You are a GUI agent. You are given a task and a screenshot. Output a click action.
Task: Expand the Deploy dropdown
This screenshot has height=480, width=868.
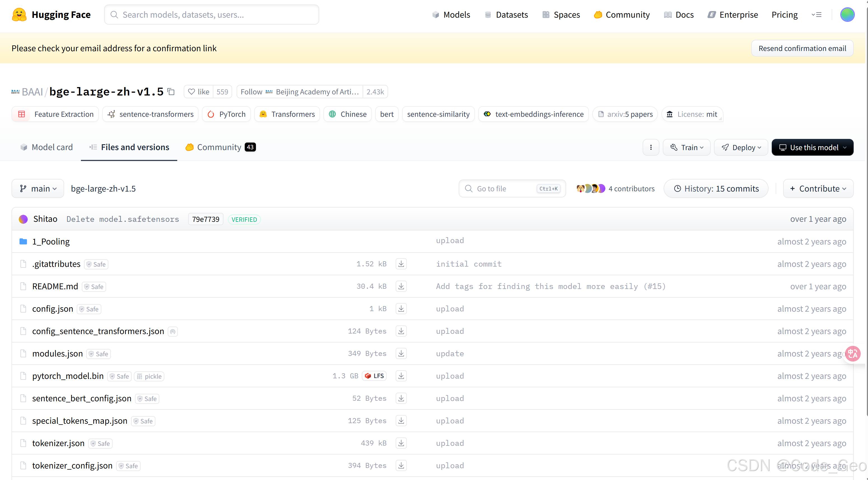point(741,147)
